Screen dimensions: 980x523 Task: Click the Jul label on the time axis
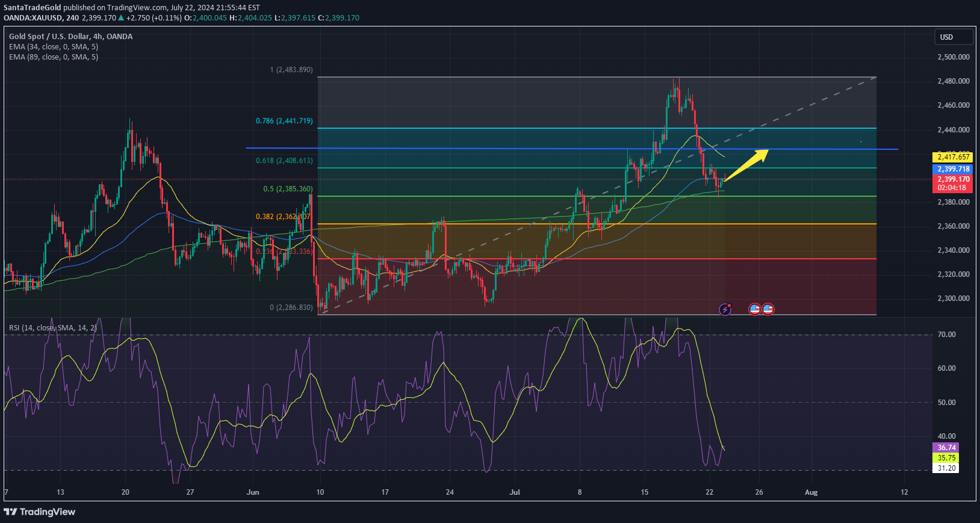coord(515,492)
